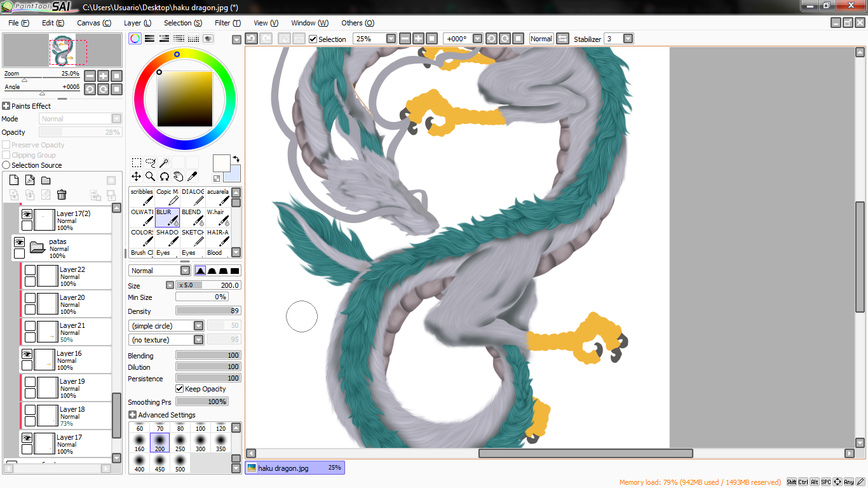
Task: Choose the BLUR brush preset
Action: click(167, 217)
